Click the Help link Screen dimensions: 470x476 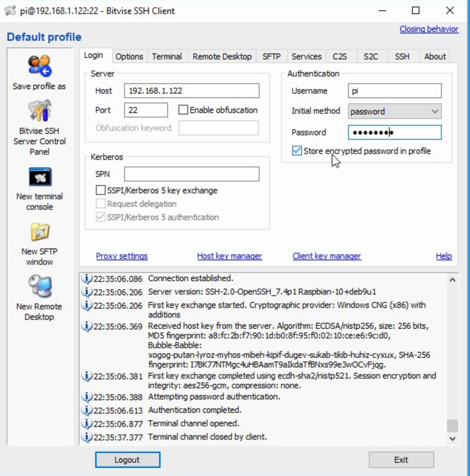pyautogui.click(x=444, y=256)
